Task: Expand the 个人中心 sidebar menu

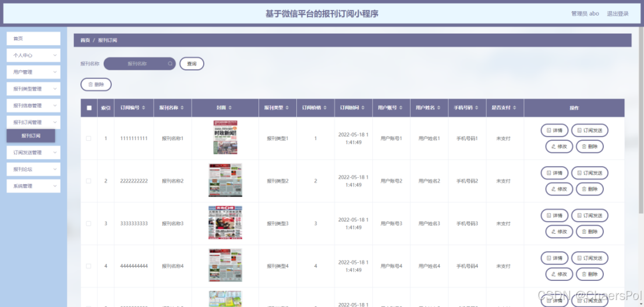Action: 33,55
